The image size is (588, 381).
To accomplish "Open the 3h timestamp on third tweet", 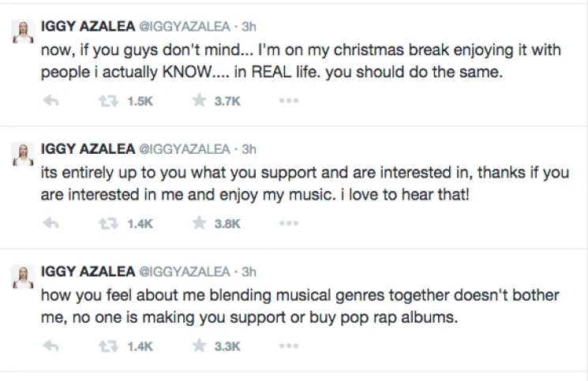I will [249, 271].
